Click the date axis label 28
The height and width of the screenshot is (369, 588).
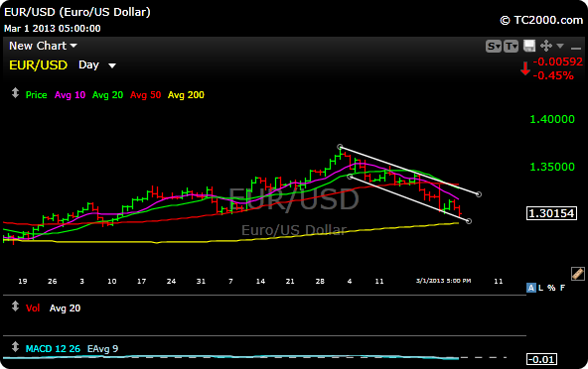[x=320, y=281]
